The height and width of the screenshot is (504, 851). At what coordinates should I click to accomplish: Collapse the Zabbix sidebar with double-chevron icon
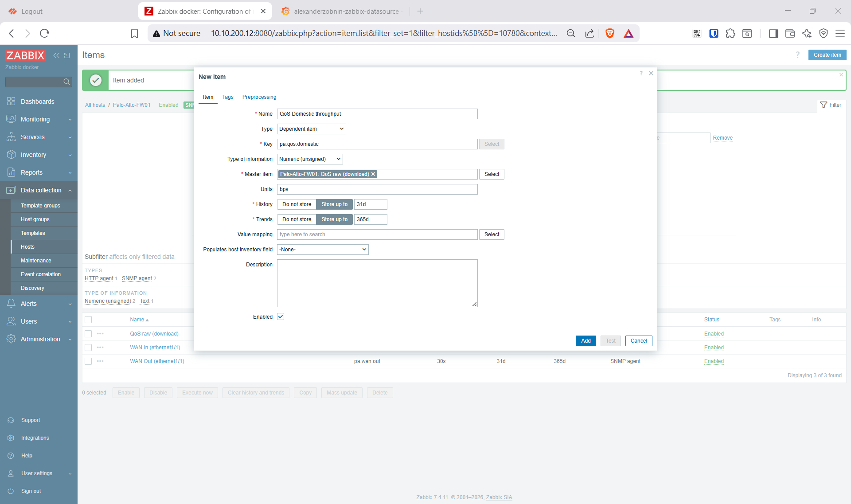(x=56, y=55)
